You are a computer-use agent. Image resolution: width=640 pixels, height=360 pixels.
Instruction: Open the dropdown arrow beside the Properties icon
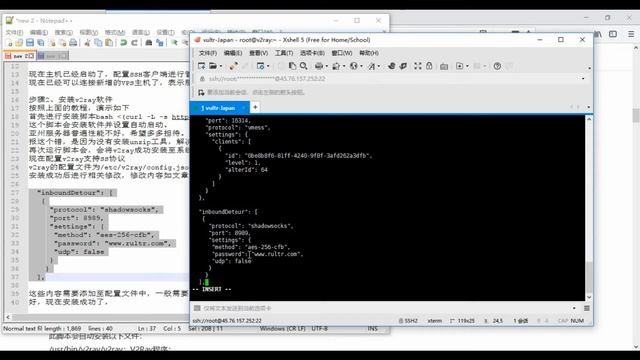tap(268, 66)
